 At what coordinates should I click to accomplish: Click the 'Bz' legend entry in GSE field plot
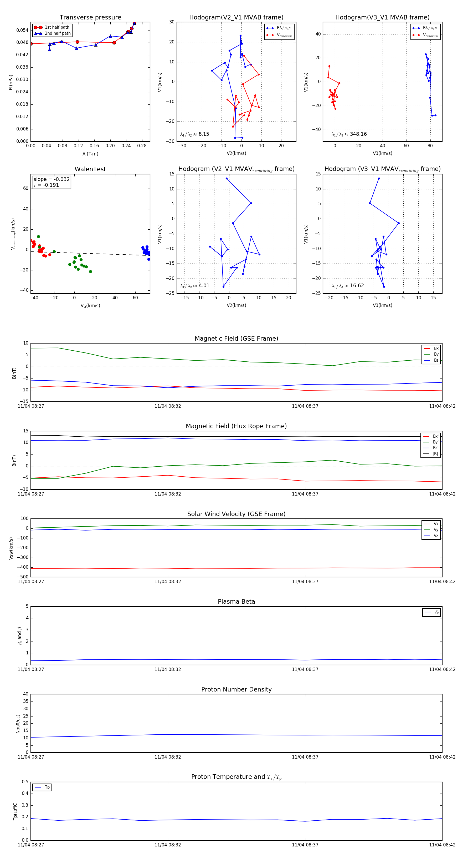pyautogui.click(x=431, y=360)
